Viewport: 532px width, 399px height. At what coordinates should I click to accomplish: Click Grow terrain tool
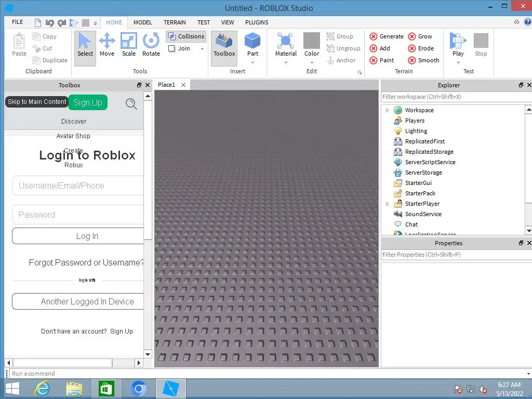point(420,36)
